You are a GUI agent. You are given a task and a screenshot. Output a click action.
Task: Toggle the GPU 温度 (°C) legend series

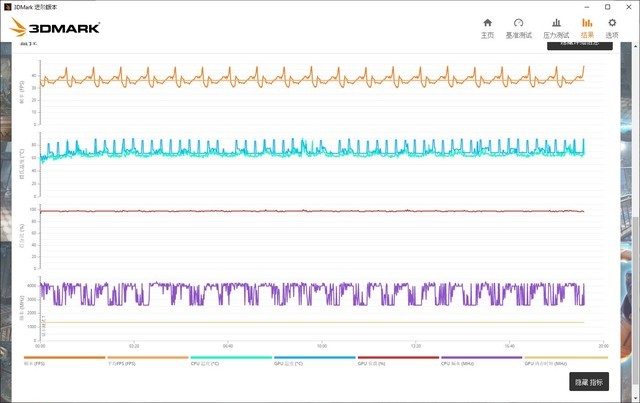[x=315, y=360]
